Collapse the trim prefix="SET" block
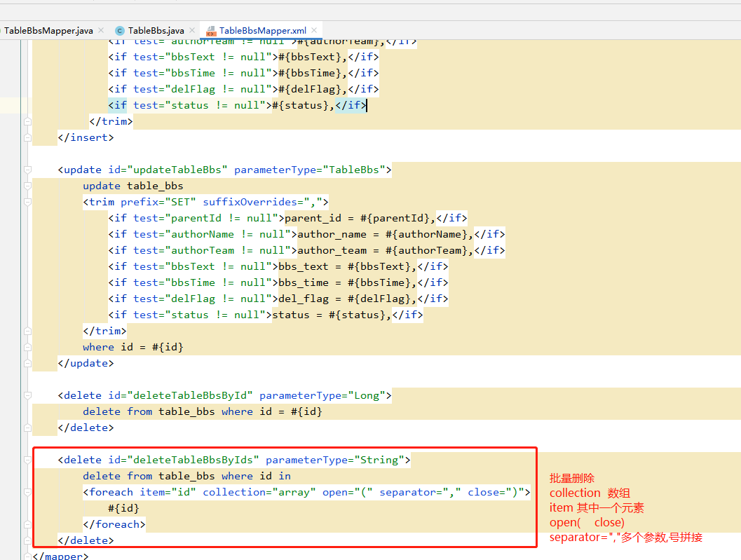 coord(27,202)
